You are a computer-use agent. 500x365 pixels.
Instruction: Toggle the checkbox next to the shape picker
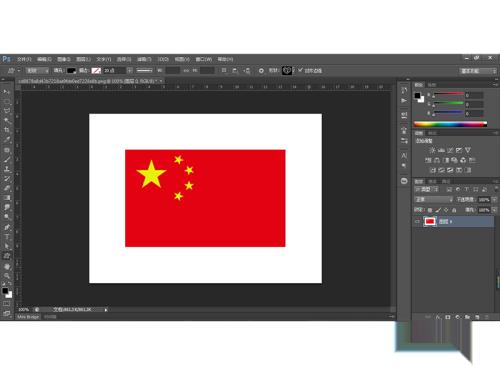point(300,70)
